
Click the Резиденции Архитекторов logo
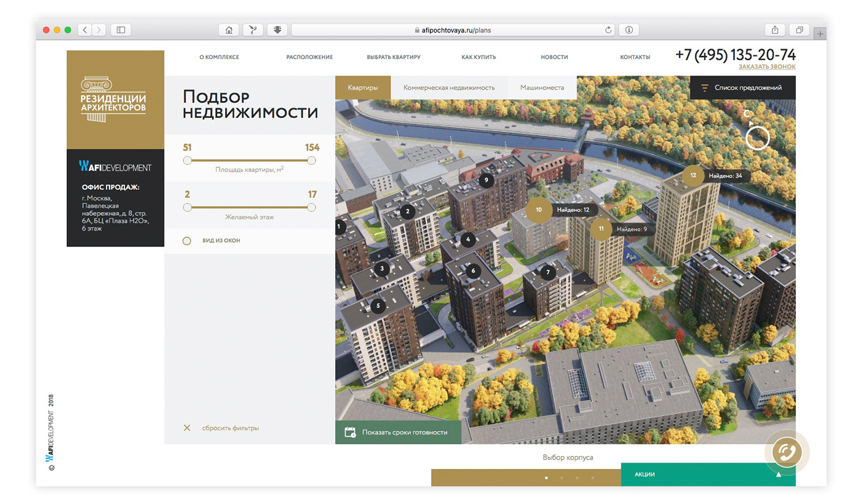click(x=115, y=99)
